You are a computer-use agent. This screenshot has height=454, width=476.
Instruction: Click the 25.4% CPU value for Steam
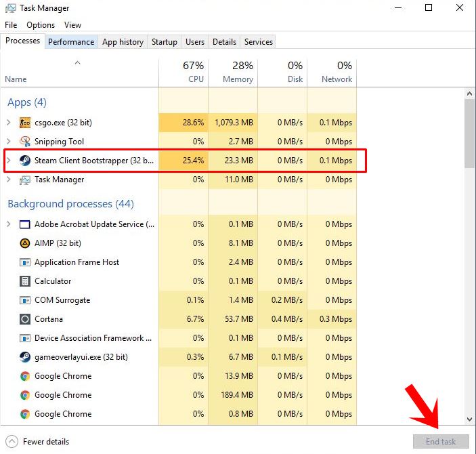click(x=193, y=161)
